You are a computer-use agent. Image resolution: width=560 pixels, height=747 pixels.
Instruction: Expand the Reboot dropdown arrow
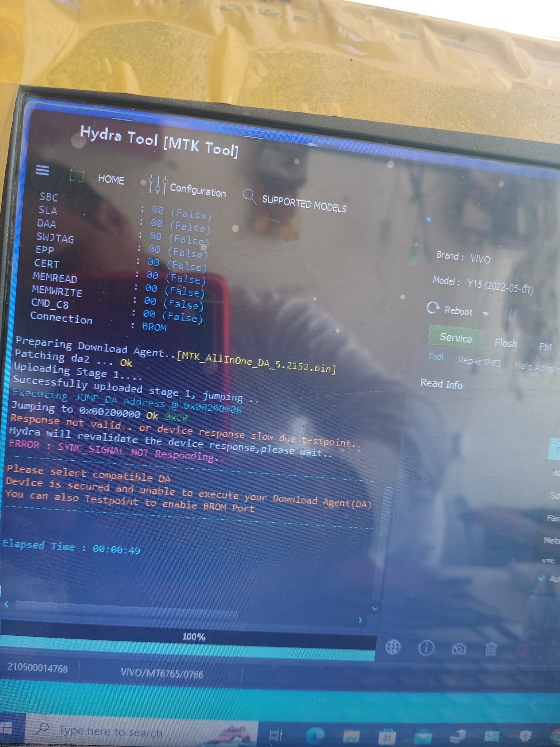tap(485, 314)
